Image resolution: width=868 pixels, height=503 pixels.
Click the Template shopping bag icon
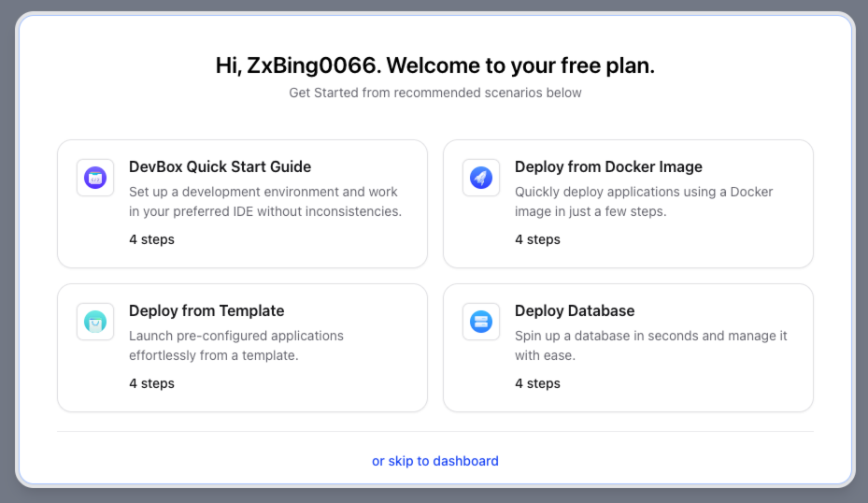pyautogui.click(x=94, y=322)
